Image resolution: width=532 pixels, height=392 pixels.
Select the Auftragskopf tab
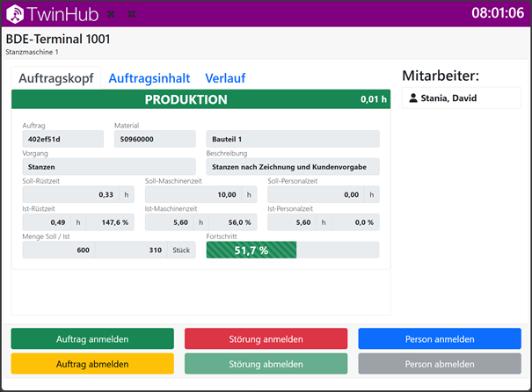point(58,78)
